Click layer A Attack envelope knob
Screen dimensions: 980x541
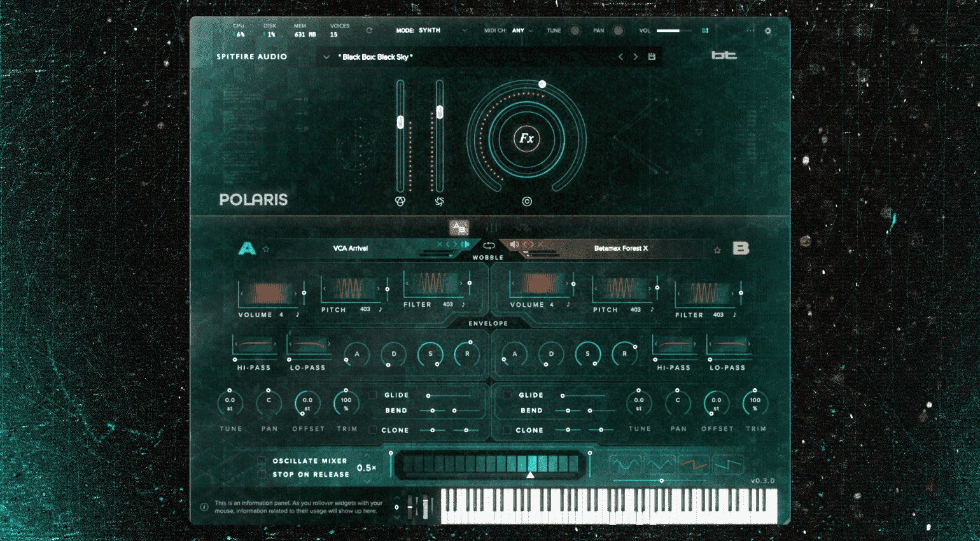point(357,354)
